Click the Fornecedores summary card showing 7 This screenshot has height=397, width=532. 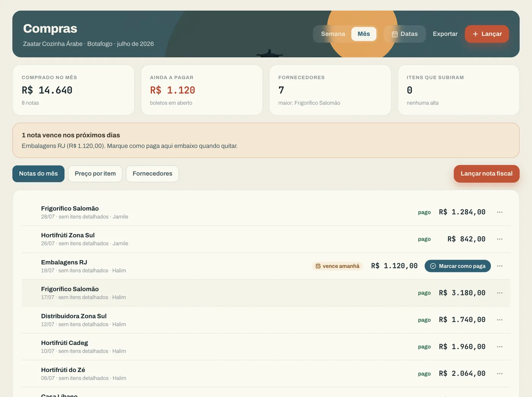tap(330, 90)
